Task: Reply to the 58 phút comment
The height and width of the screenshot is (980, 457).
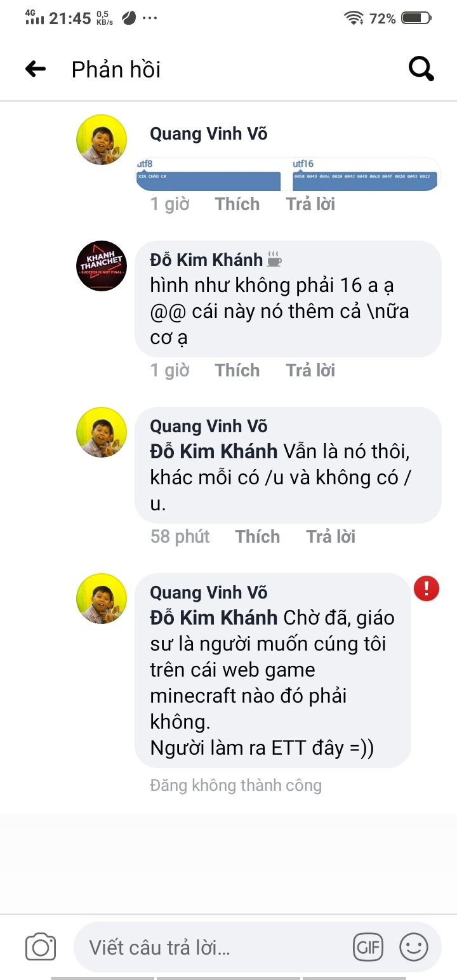Action: click(331, 537)
